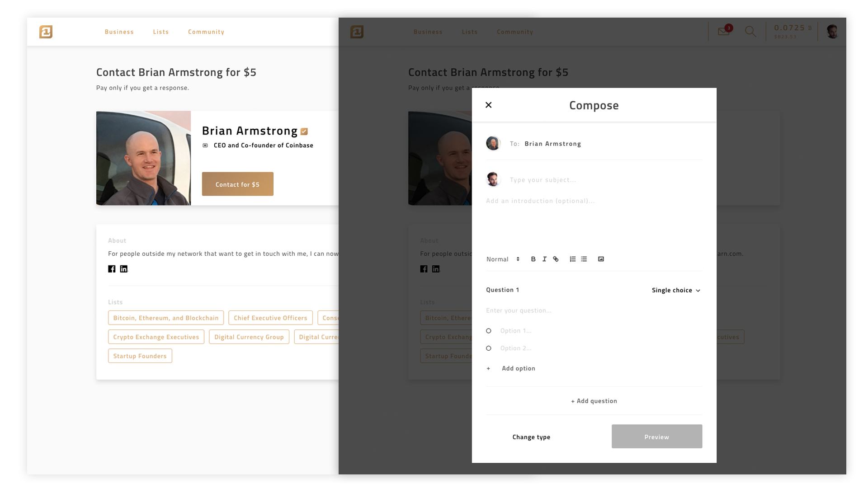Insert an ordered numbered list
The width and height of the screenshot is (868, 488).
click(572, 259)
